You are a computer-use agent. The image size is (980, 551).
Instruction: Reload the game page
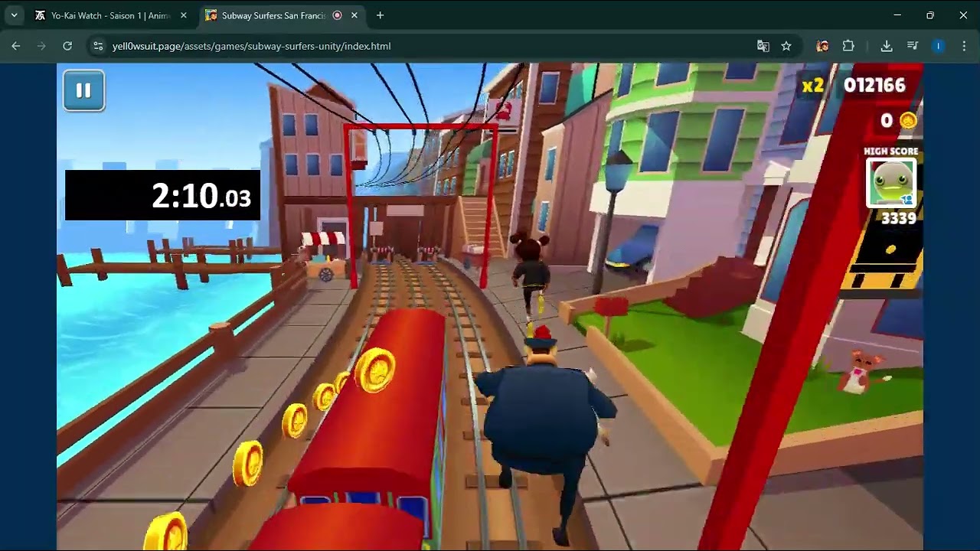pyautogui.click(x=67, y=46)
